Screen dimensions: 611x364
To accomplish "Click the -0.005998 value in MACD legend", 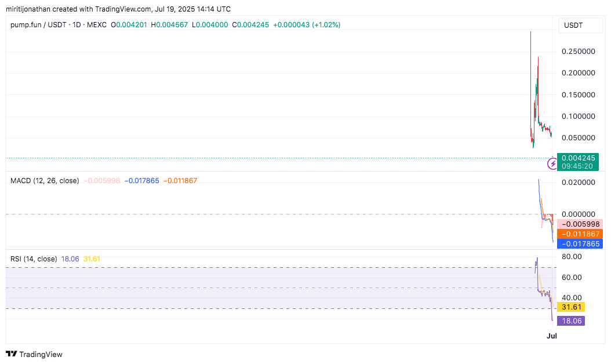I will point(101,181).
